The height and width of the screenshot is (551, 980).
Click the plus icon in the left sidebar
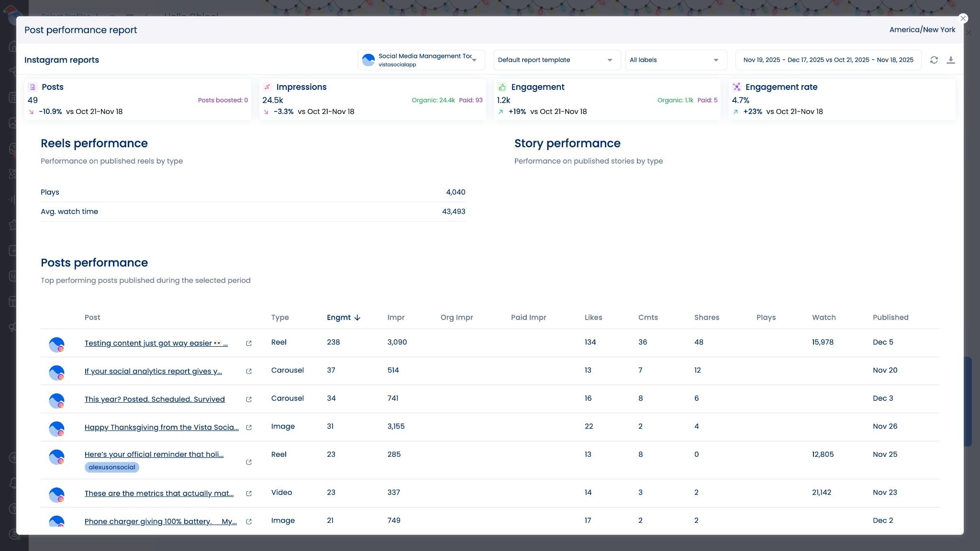pos(13,457)
